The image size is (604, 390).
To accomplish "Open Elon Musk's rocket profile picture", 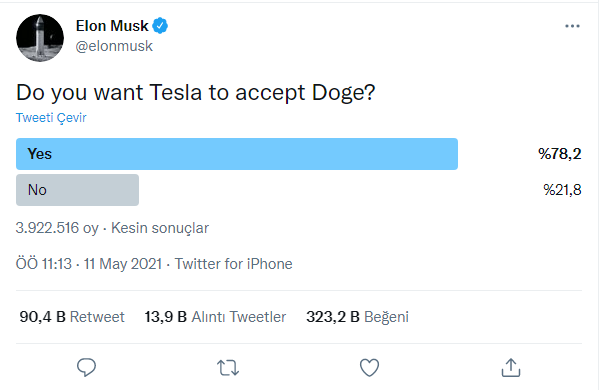I will [x=40, y=38].
